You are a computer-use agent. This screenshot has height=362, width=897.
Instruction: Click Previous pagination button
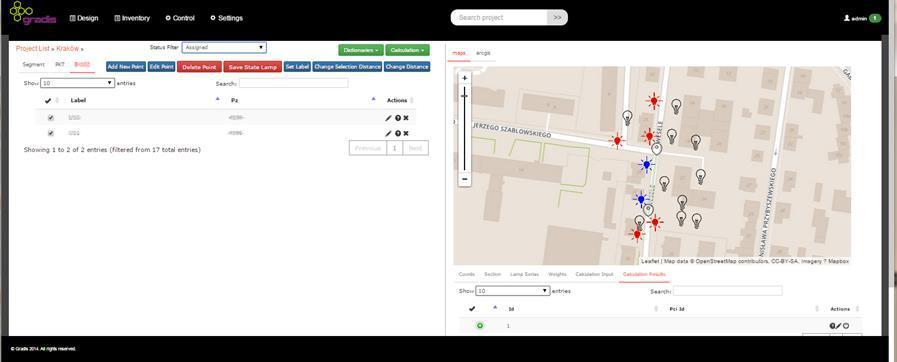pos(368,148)
